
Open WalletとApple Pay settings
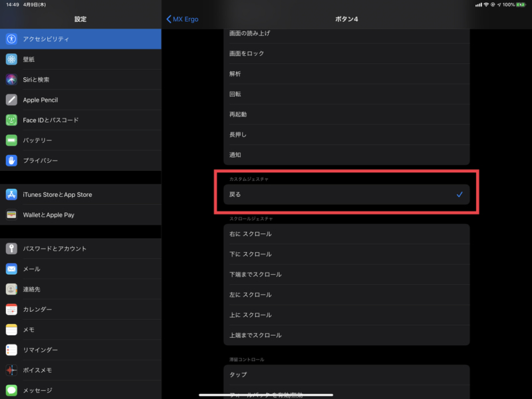(x=80, y=215)
